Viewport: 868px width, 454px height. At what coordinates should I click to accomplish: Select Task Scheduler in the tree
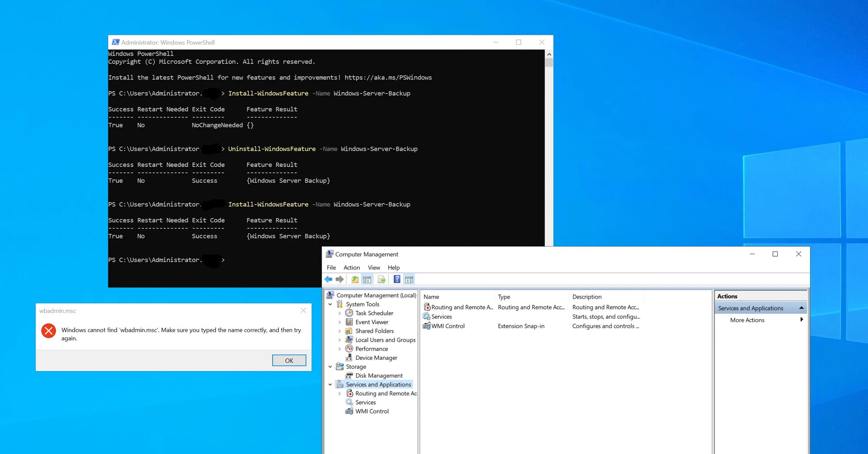(x=374, y=313)
